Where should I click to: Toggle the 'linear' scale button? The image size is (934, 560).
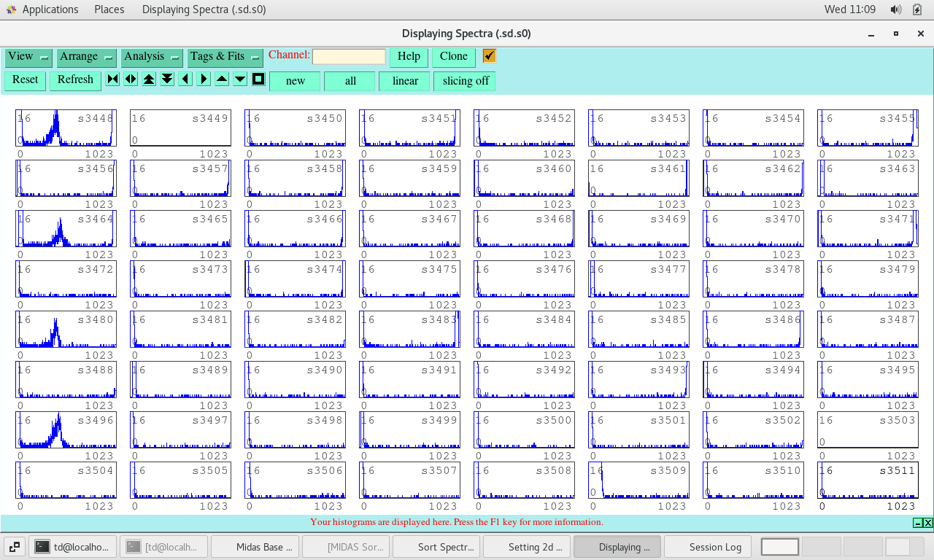pos(404,81)
